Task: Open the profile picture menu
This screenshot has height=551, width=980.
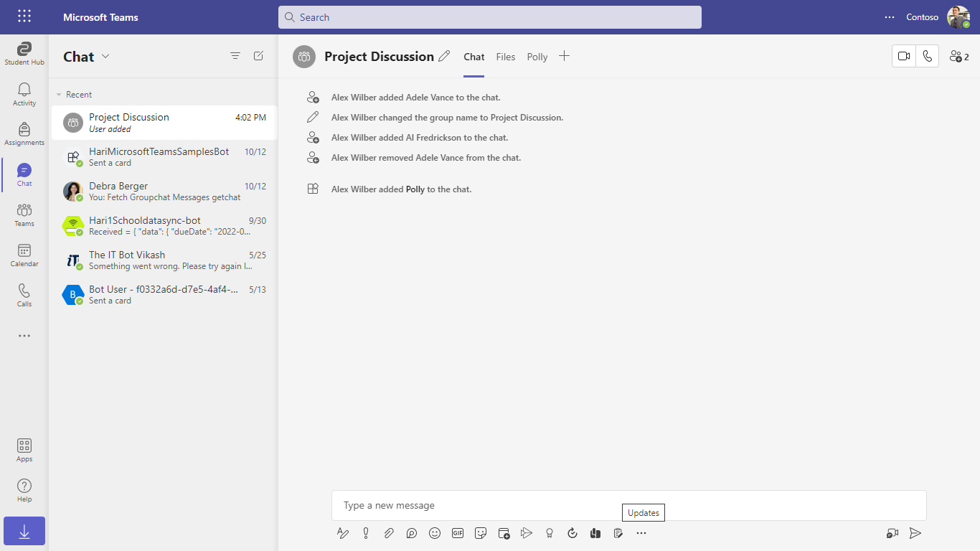Action: (958, 17)
